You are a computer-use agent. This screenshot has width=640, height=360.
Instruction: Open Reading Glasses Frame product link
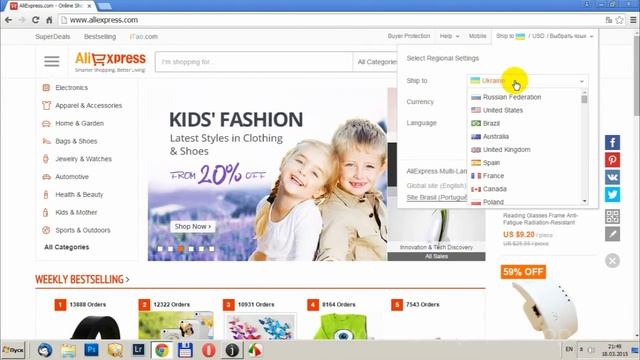[x=540, y=219]
